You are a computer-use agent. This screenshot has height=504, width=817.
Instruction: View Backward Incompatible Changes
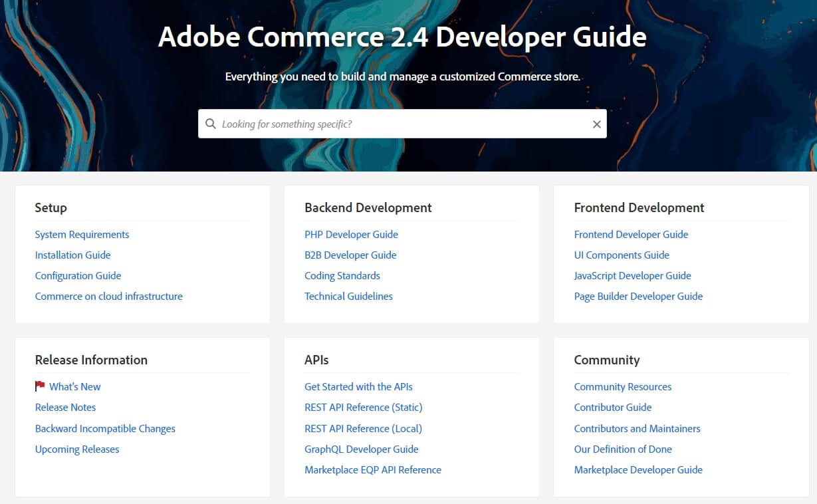[105, 428]
